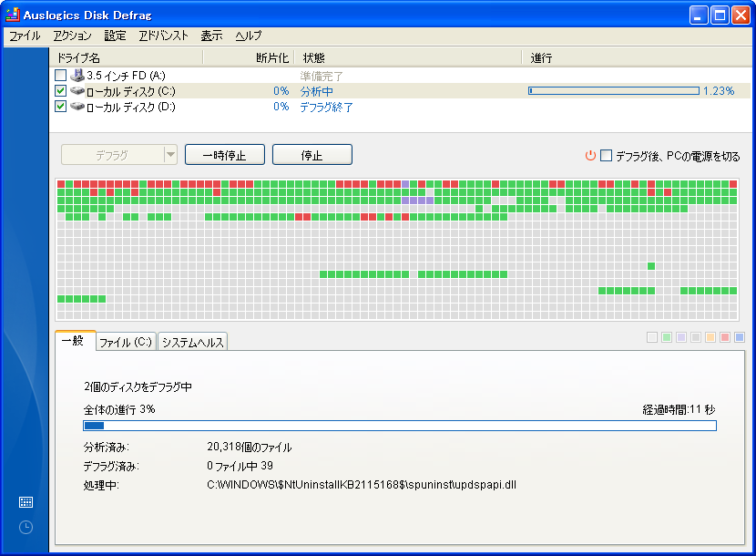Viewport: 756px width, 556px height.
Task: Sort by the ドライブ名 column header
Action: point(126,57)
